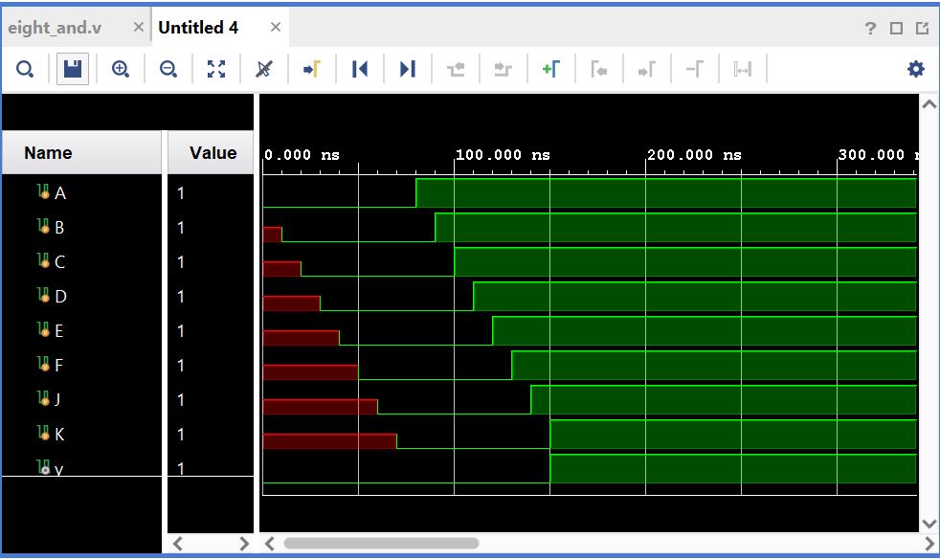940x560 pixels.
Task: Select signal D in the name list
Action: pos(60,297)
